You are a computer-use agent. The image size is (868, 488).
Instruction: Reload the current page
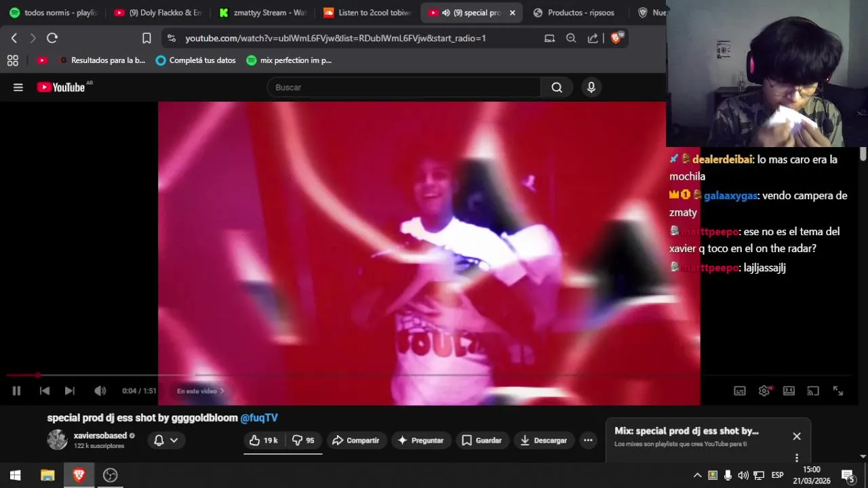point(52,39)
